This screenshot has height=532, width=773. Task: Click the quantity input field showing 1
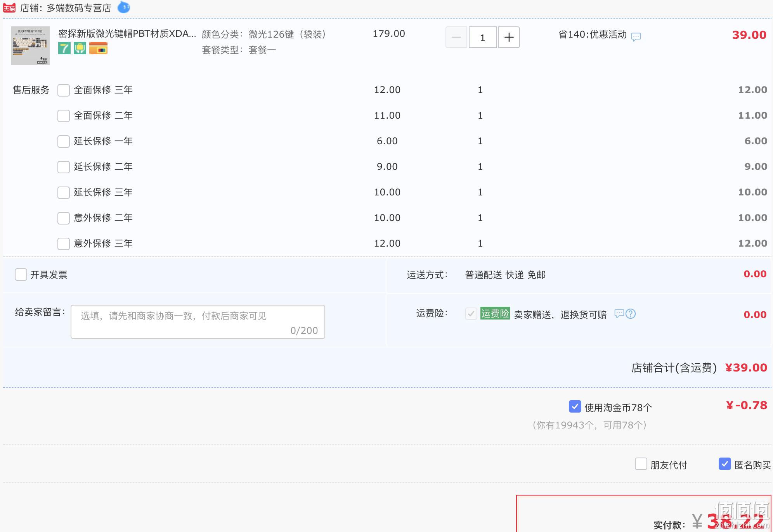(x=483, y=37)
